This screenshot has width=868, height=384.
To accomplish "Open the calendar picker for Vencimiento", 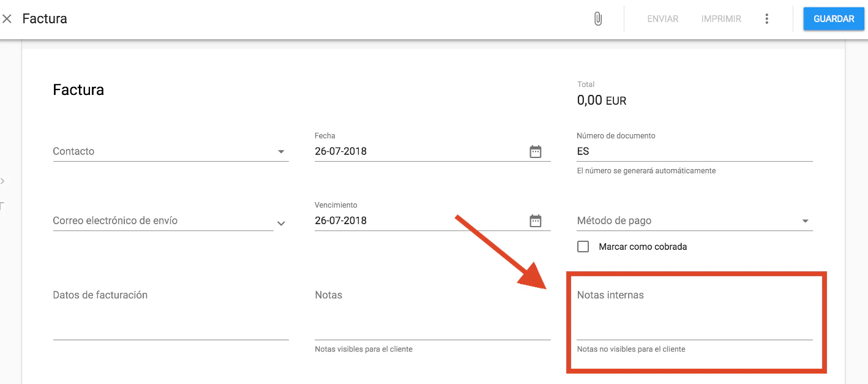I will [536, 220].
